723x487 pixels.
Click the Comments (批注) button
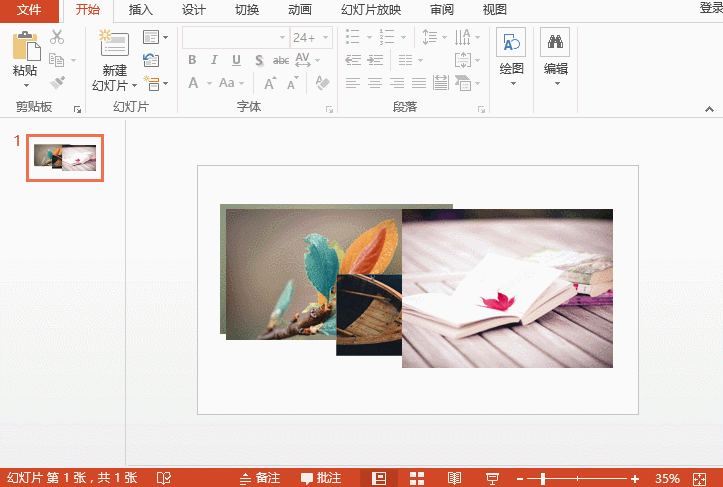tap(321, 478)
